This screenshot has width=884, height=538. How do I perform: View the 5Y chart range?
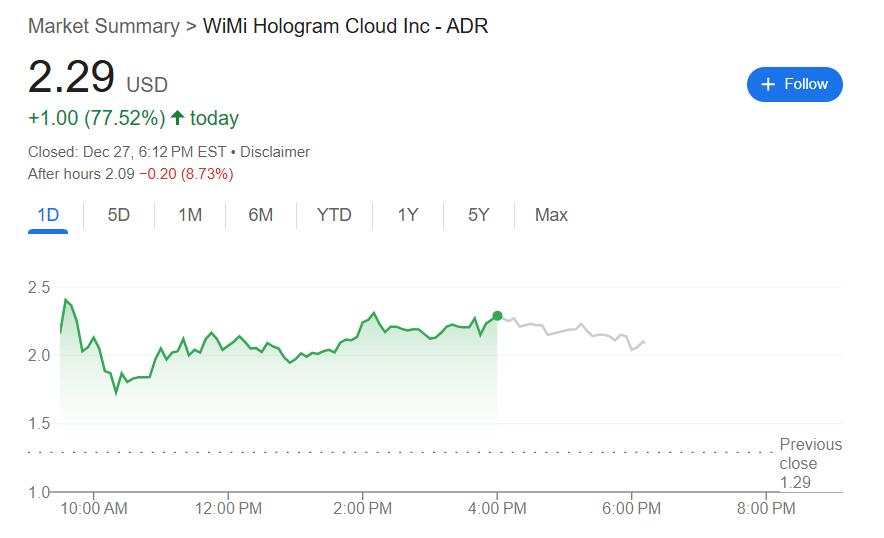[x=479, y=215]
